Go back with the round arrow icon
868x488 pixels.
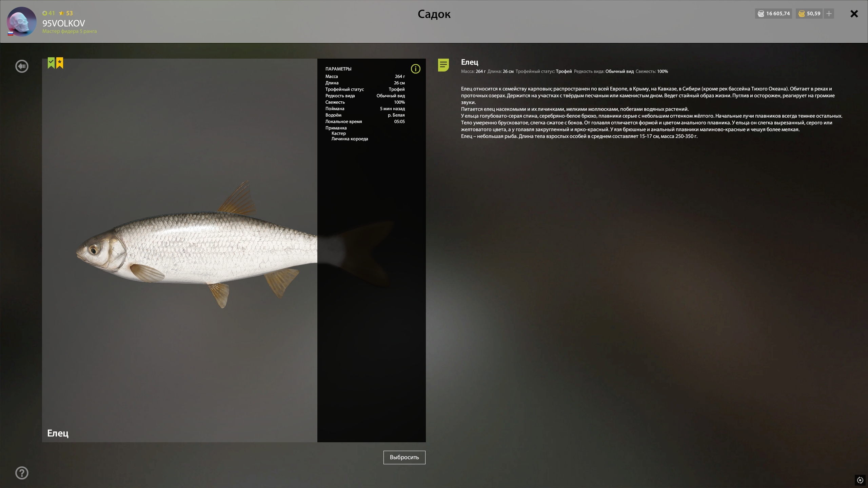click(x=22, y=66)
